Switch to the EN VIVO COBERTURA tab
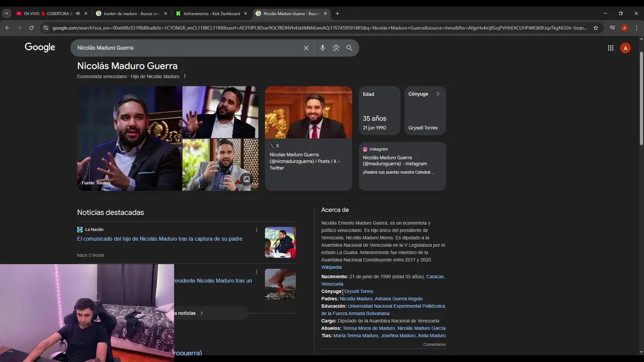Viewport: 644px width, 362px height. pos(48,14)
